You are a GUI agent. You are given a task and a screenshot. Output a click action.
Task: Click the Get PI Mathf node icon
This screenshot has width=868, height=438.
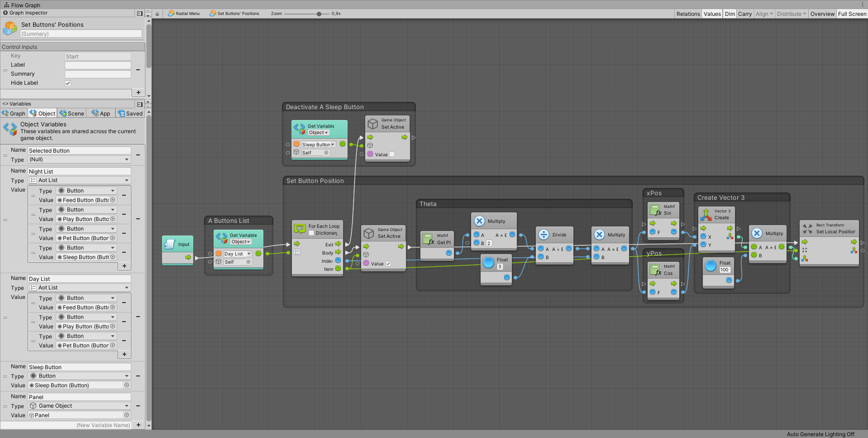(x=428, y=238)
